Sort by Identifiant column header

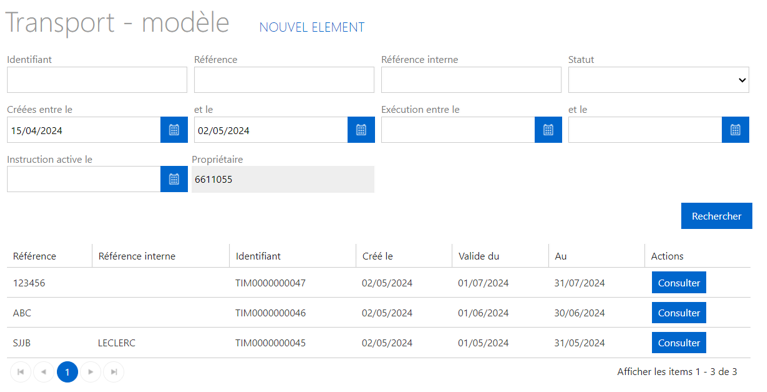[x=258, y=256]
